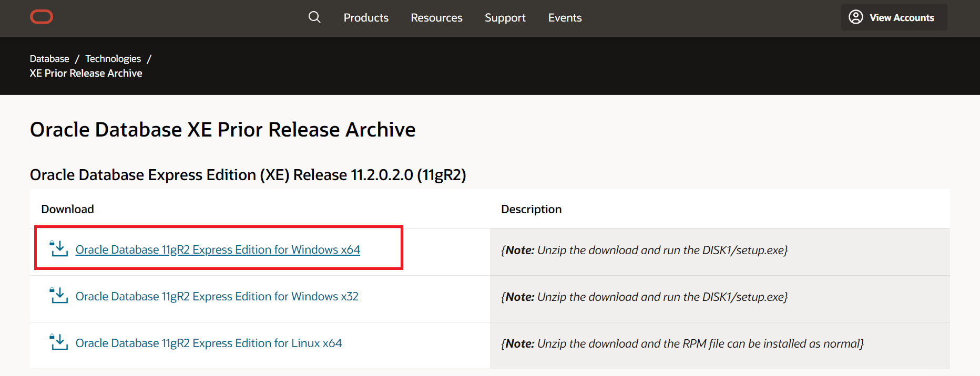Click the Description column header
Viewport: 980px width, 376px height.
[532, 209]
